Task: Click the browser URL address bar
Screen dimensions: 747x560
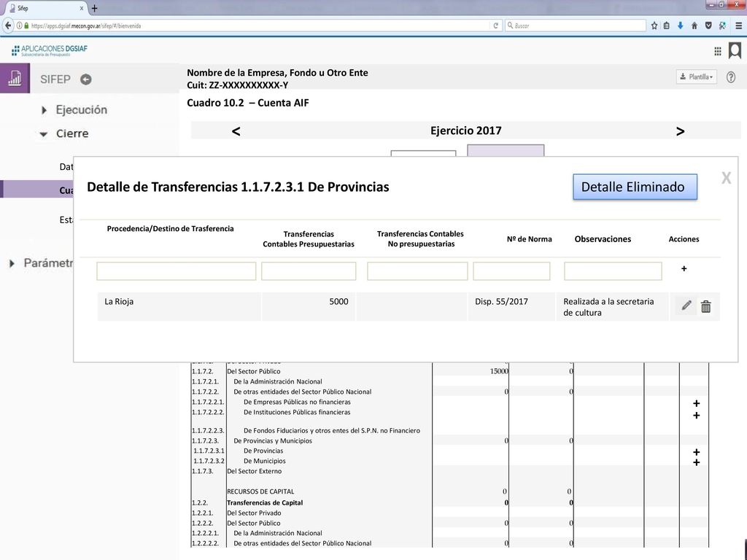Action: (258, 26)
